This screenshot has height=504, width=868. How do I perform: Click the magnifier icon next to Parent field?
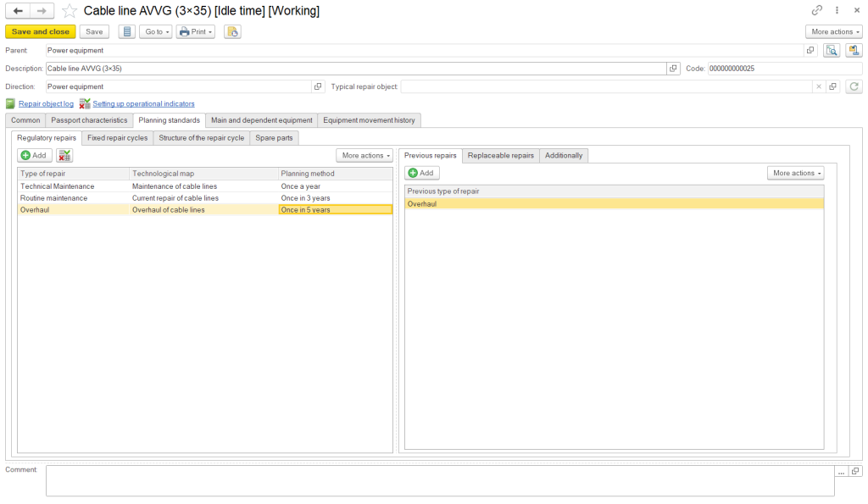click(x=832, y=51)
